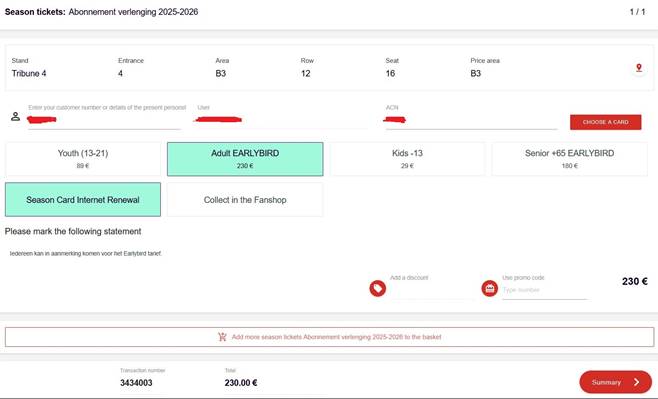Click the Add a discount field
Image resolution: width=658 pixels, height=399 pixels.
coord(432,289)
